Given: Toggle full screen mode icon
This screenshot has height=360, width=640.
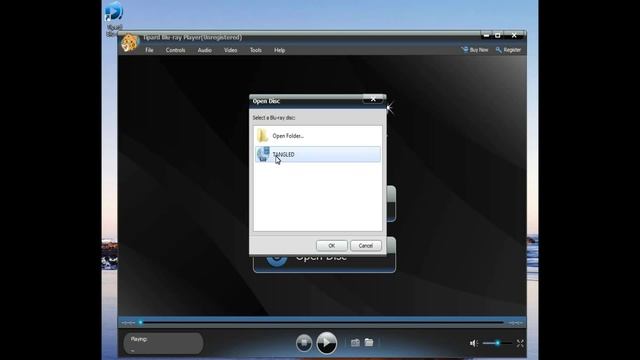Looking at the screenshot, I should pos(520,343).
